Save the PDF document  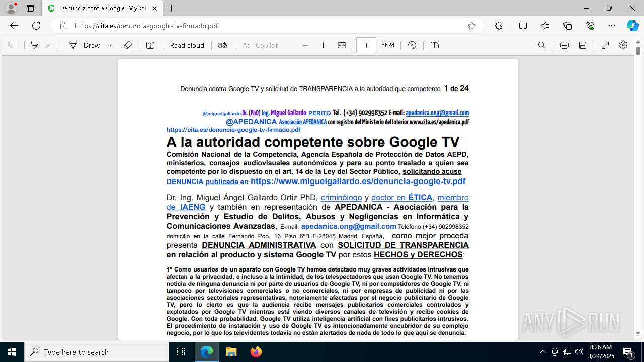[x=583, y=45]
